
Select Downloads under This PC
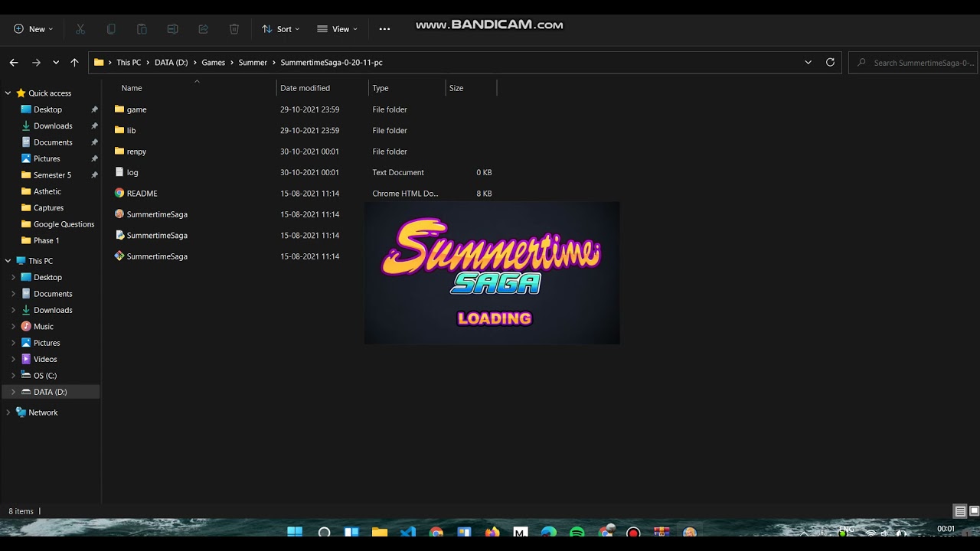click(x=53, y=310)
